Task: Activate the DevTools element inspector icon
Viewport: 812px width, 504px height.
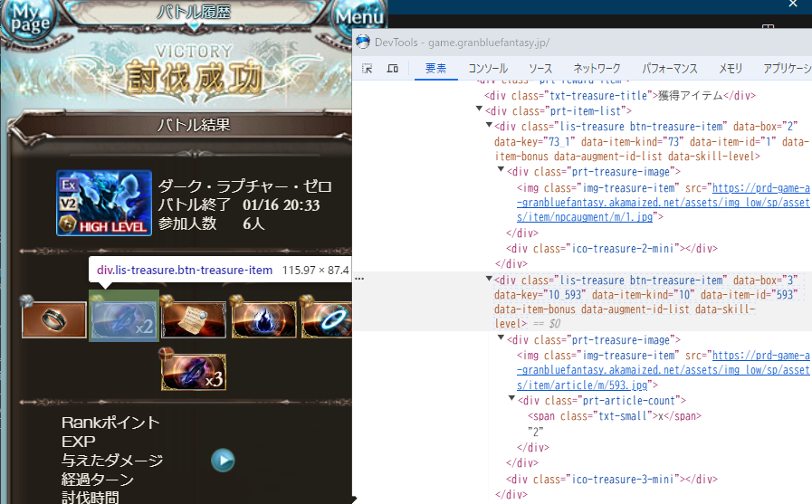Action: point(368,68)
